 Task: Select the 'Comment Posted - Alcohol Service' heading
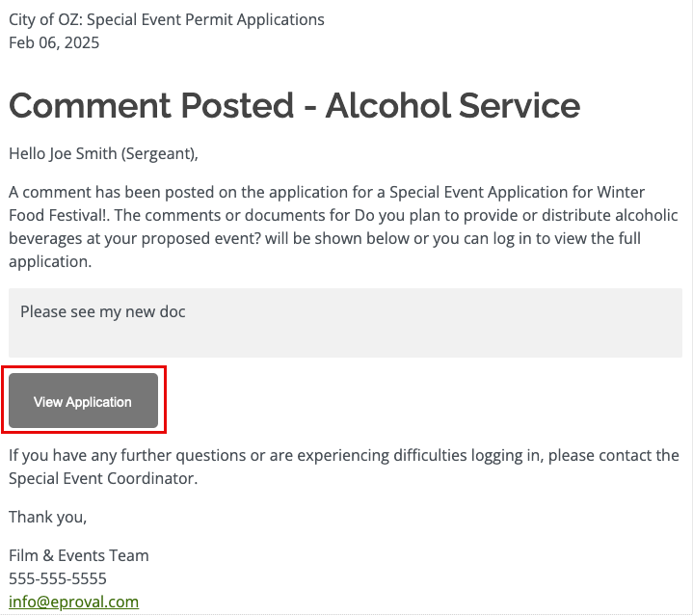coord(294,106)
